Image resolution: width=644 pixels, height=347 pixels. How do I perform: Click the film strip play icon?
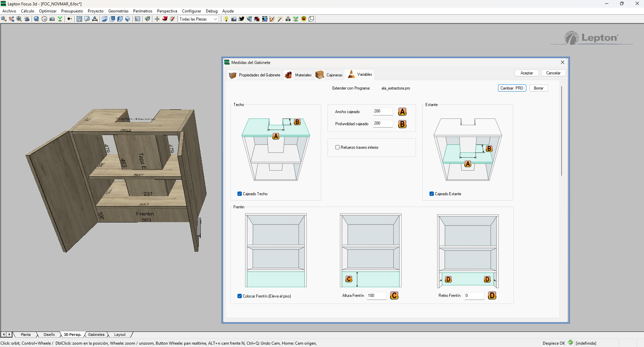click(x=265, y=19)
